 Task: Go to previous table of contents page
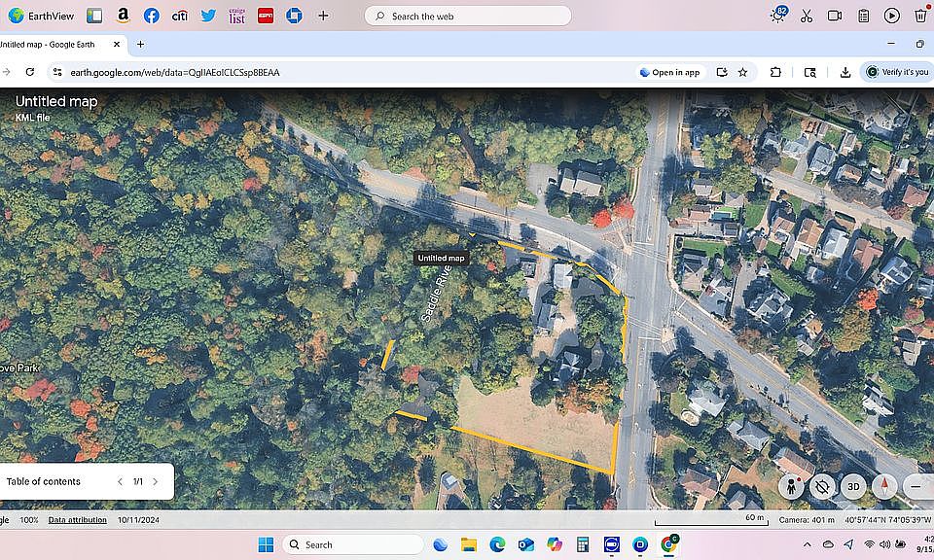pos(121,481)
